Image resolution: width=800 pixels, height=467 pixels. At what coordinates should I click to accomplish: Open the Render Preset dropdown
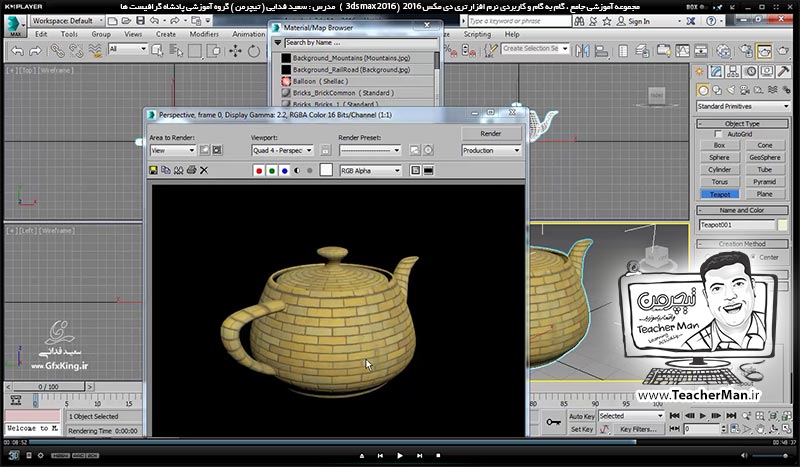370,150
